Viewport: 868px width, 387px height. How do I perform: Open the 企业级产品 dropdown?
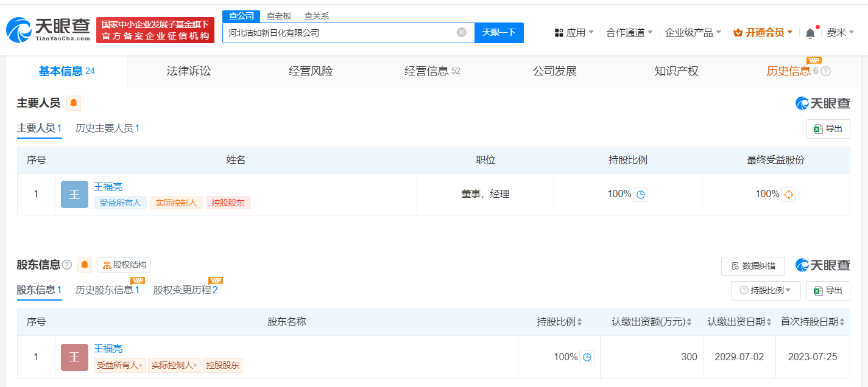(693, 33)
